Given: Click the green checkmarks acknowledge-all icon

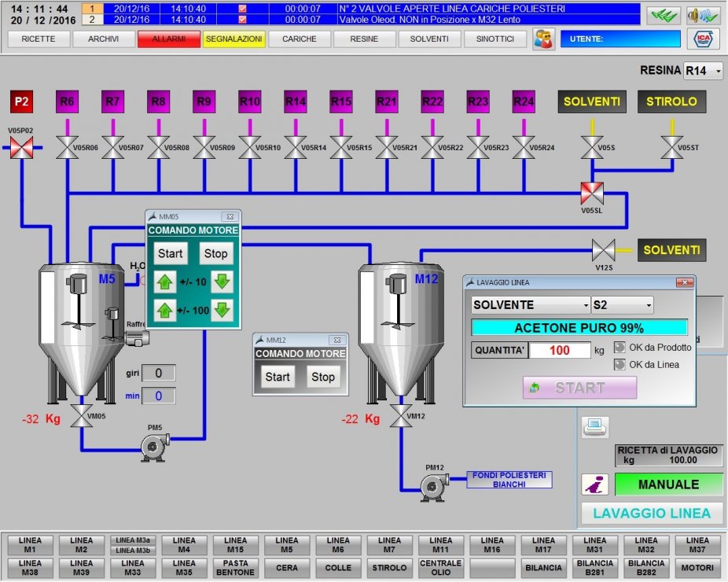Looking at the screenshot, I should (664, 14).
